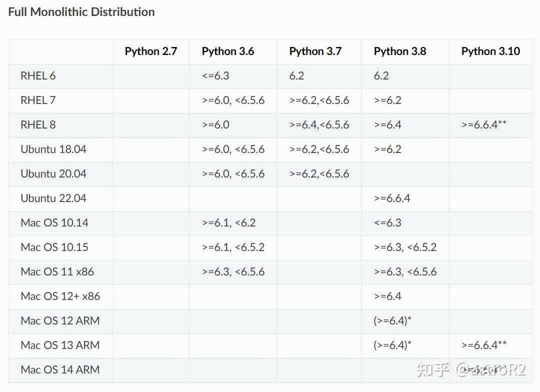Click the Ubuntu 22.04 row label
Viewport: 540px width, 392px height.
pos(53,198)
